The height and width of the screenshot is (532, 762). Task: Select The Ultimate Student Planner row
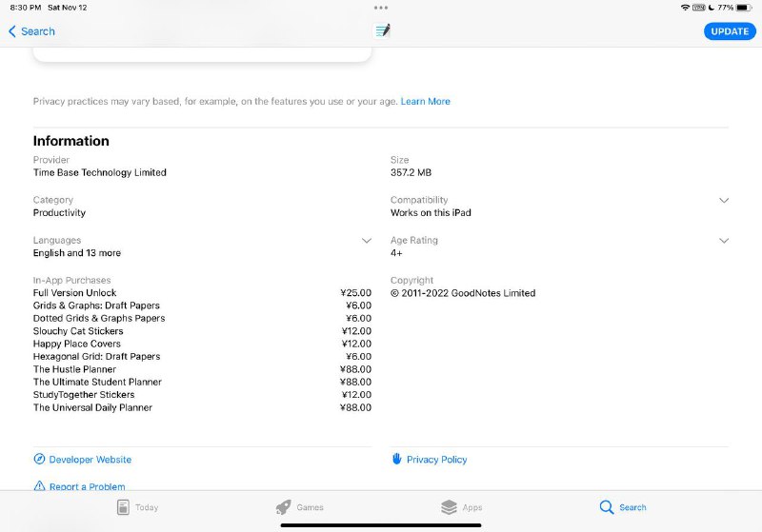(202, 382)
